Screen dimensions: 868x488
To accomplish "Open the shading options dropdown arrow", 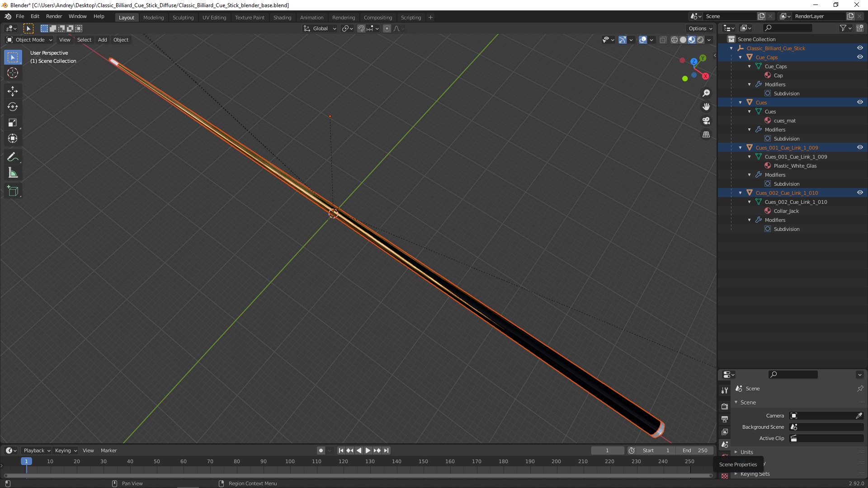I will pos(709,40).
